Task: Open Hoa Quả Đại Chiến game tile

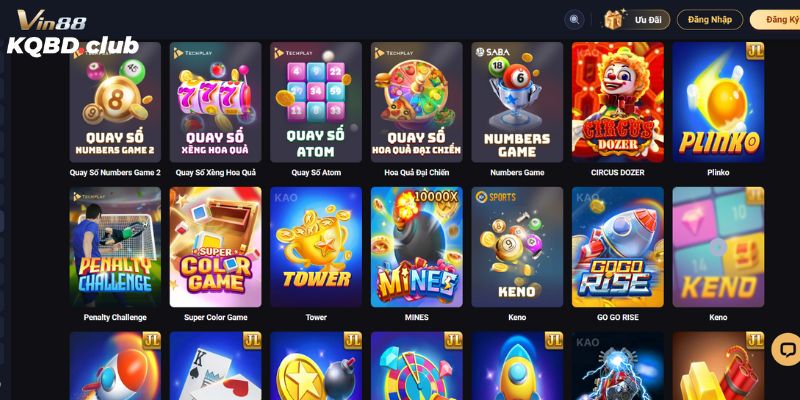Action: [x=416, y=102]
